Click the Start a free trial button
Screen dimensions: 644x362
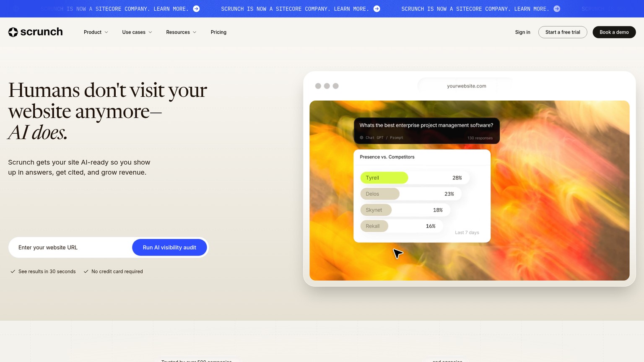coord(563,32)
